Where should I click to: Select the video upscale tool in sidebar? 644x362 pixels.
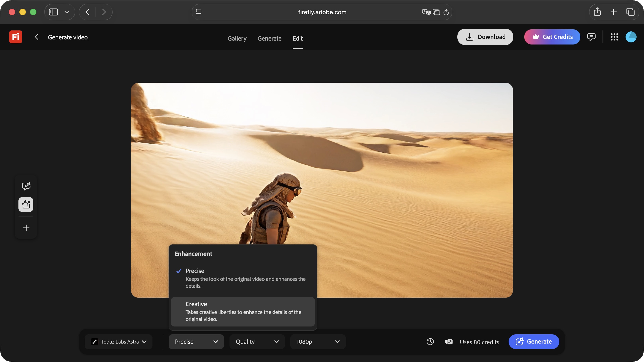click(x=26, y=204)
